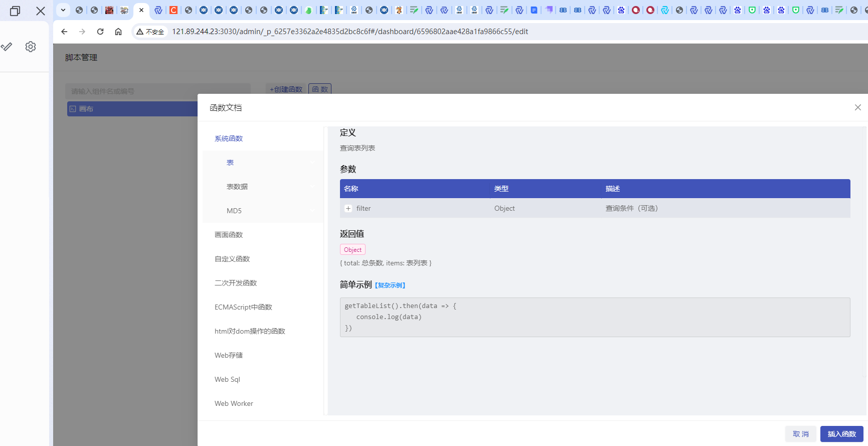Image resolution: width=868 pixels, height=446 pixels.
Task: Click the restore-window icon at top left
Action: tap(15, 11)
